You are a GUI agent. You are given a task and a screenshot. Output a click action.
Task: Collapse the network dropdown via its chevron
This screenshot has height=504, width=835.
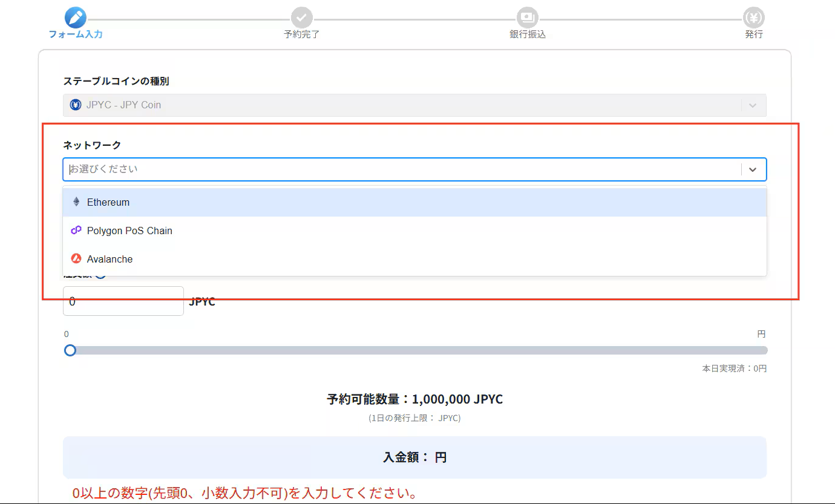pos(753,169)
